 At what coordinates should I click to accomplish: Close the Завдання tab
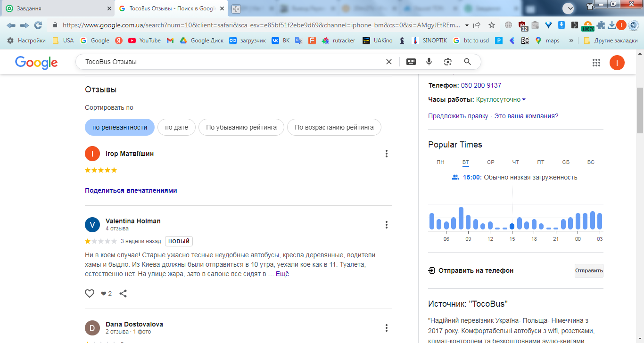(109, 8)
